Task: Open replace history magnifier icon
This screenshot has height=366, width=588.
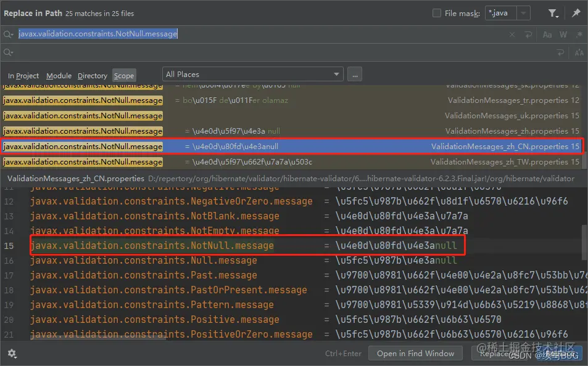Action: click(x=8, y=52)
